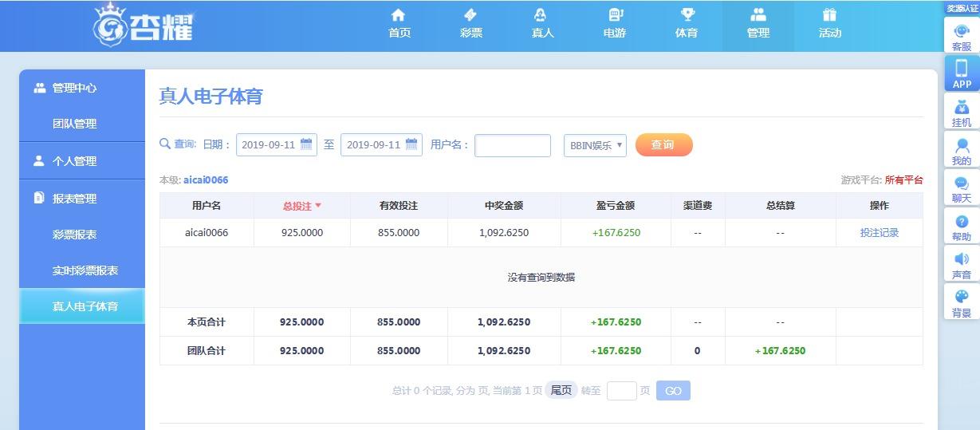The width and height of the screenshot is (980, 430).
Task: Open 客服 customer service icon
Action: coord(962,36)
